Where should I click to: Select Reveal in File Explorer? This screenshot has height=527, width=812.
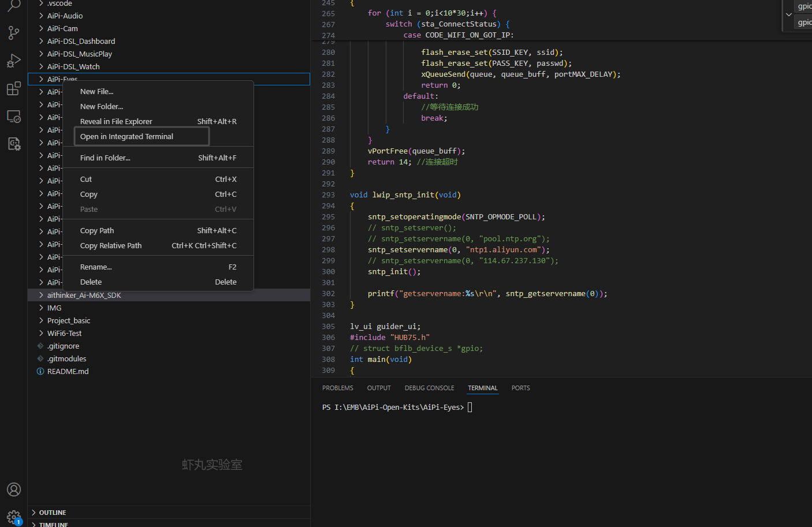pyautogui.click(x=158, y=121)
